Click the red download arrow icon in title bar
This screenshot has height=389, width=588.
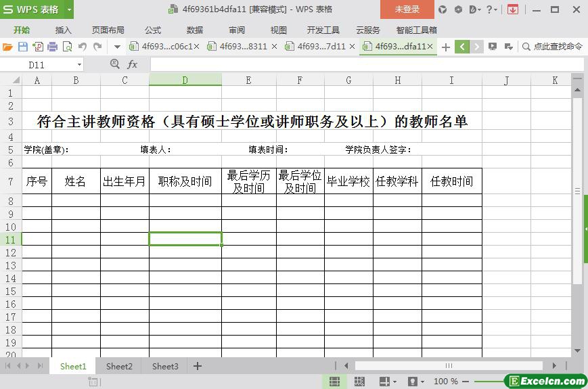point(513,9)
